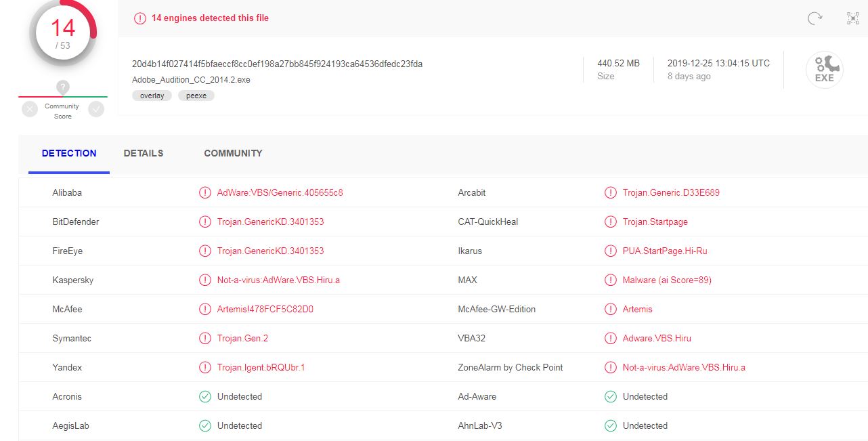Click the Kaspersky detection warning icon
Viewport: 868px width, 441px height.
(205, 280)
